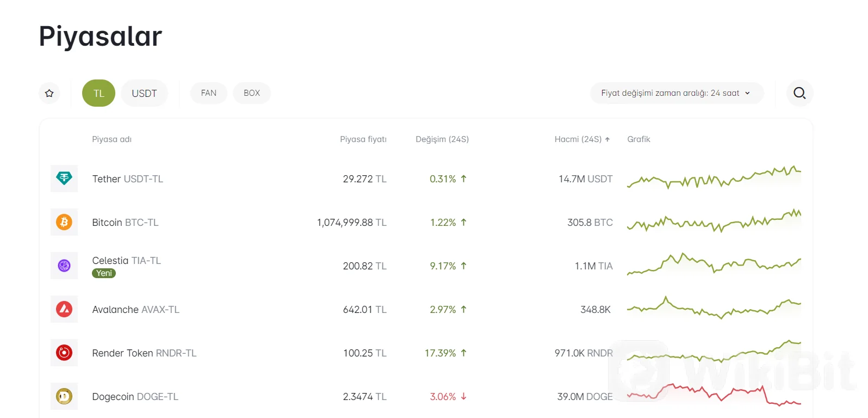This screenshot has height=418, width=868.
Task: Sort by Piyasa fiyatı column
Action: [363, 139]
